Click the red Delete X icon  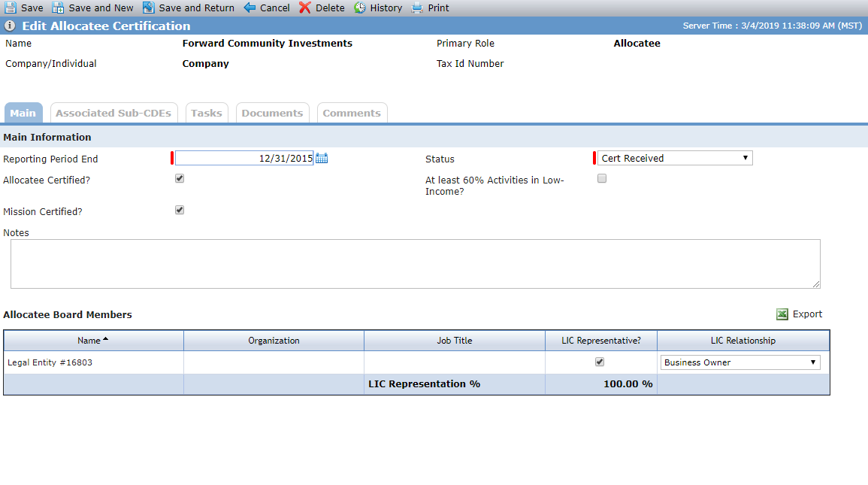tap(305, 8)
